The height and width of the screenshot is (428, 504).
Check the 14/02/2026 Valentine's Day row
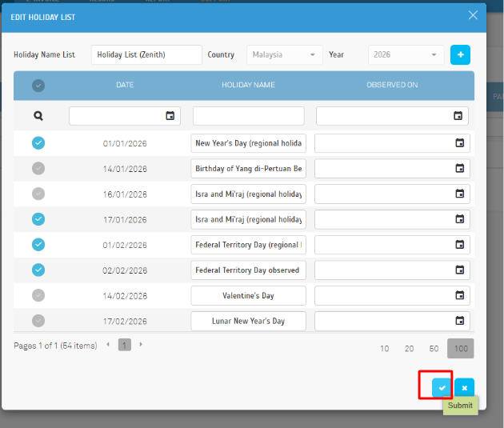[38, 296]
